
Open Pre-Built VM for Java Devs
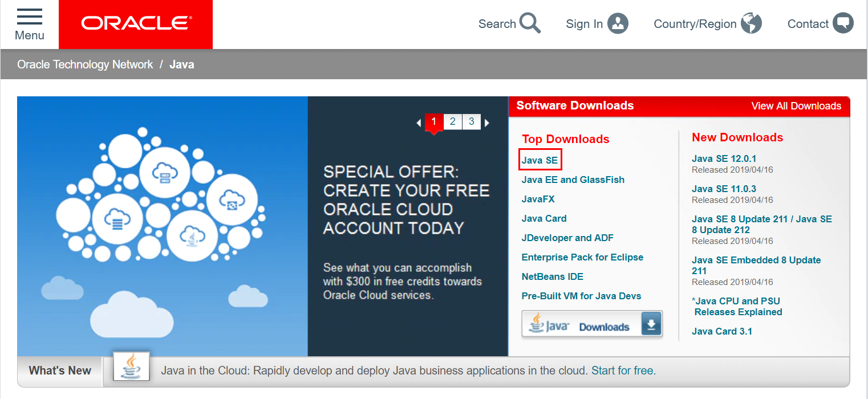tap(581, 296)
